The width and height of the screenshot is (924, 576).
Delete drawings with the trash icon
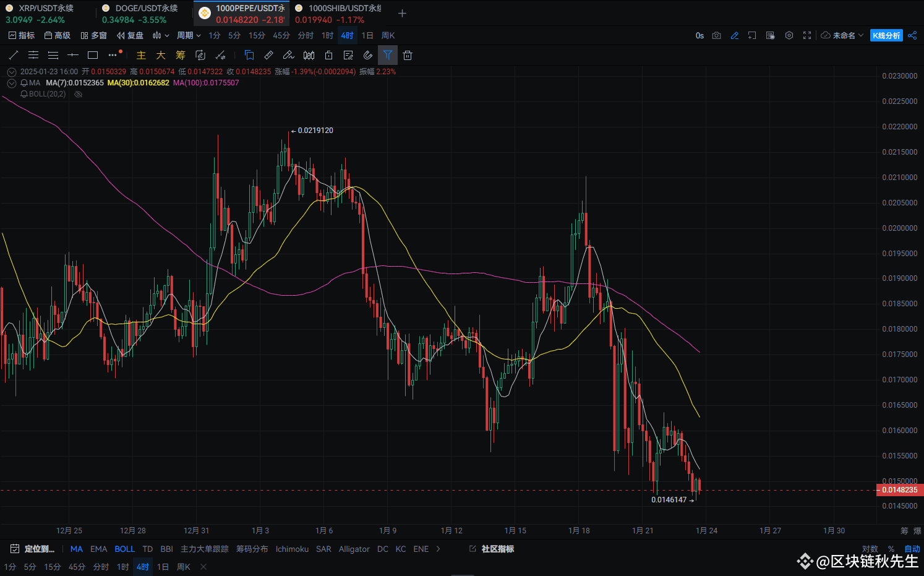407,55
